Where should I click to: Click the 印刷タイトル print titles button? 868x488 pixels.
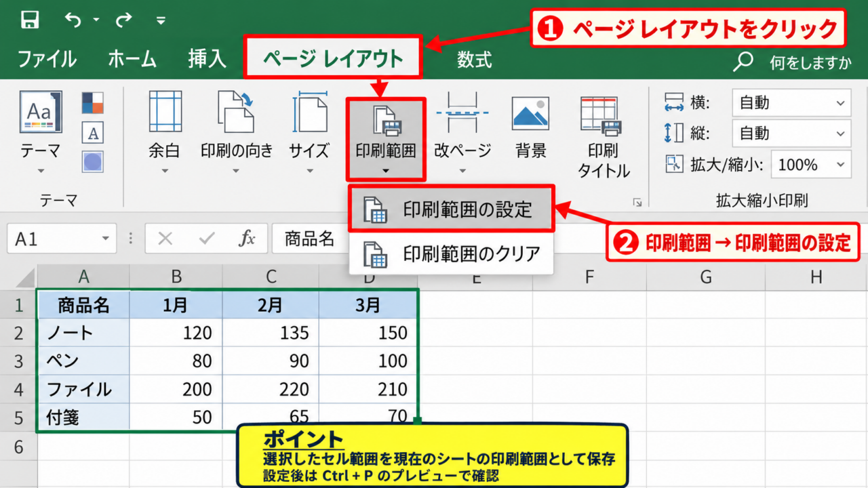(x=603, y=136)
